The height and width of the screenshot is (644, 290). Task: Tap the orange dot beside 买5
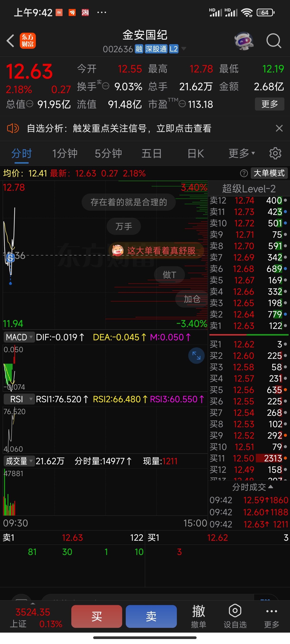click(285, 390)
